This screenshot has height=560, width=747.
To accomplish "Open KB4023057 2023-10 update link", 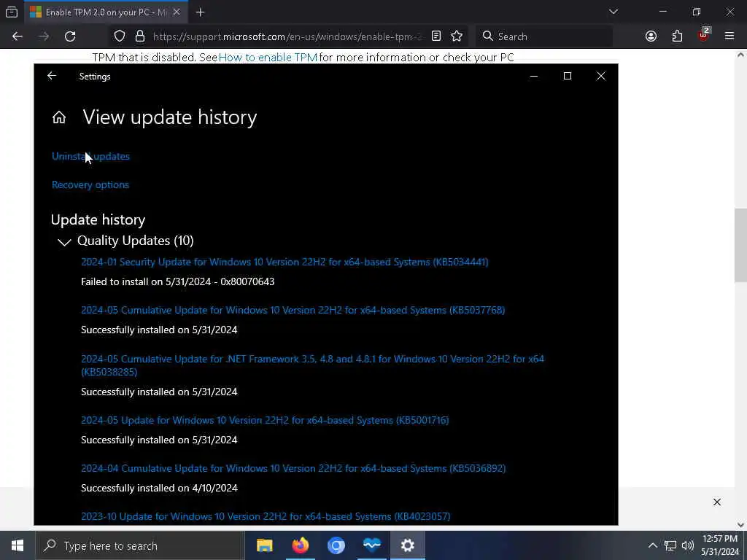I will pos(266,516).
